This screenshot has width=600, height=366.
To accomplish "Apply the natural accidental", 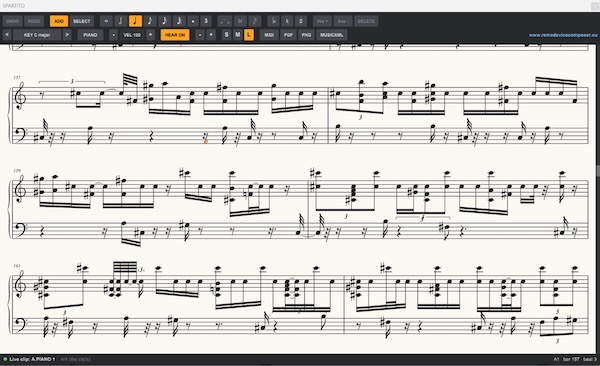I will pos(287,21).
